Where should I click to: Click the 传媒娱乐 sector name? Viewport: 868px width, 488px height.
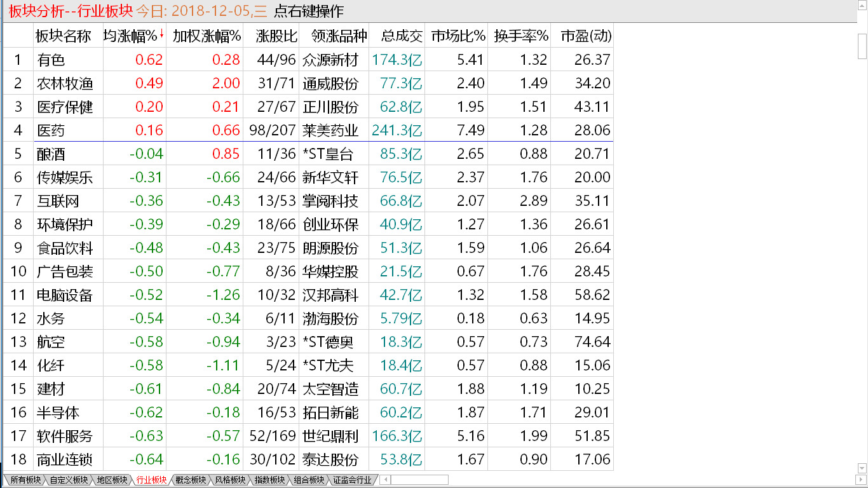[65, 177]
